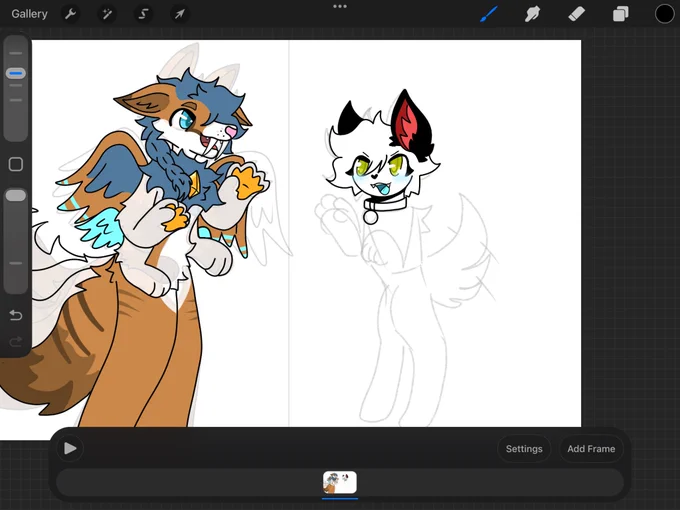Select the Selection S tool
Viewport: 680px width, 510px height.
[143, 14]
